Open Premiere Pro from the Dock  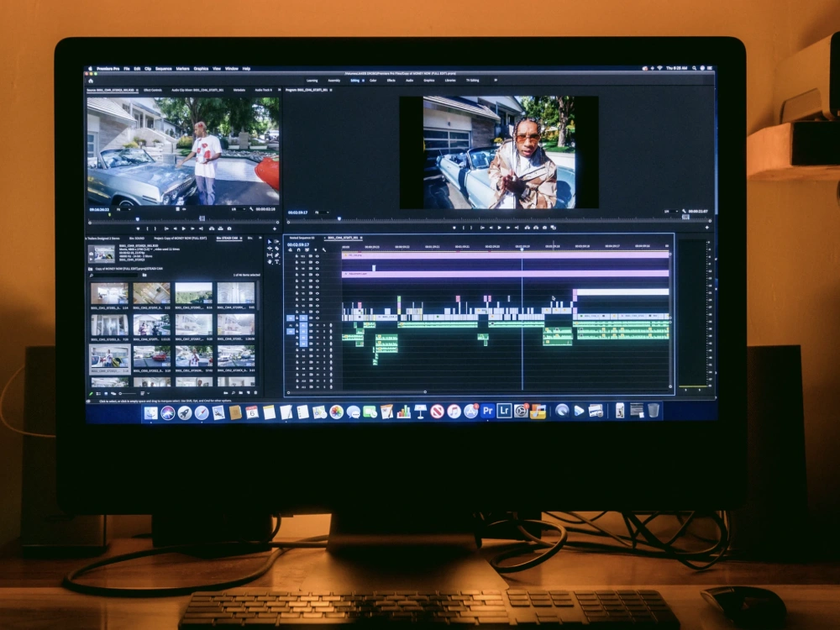point(487,412)
